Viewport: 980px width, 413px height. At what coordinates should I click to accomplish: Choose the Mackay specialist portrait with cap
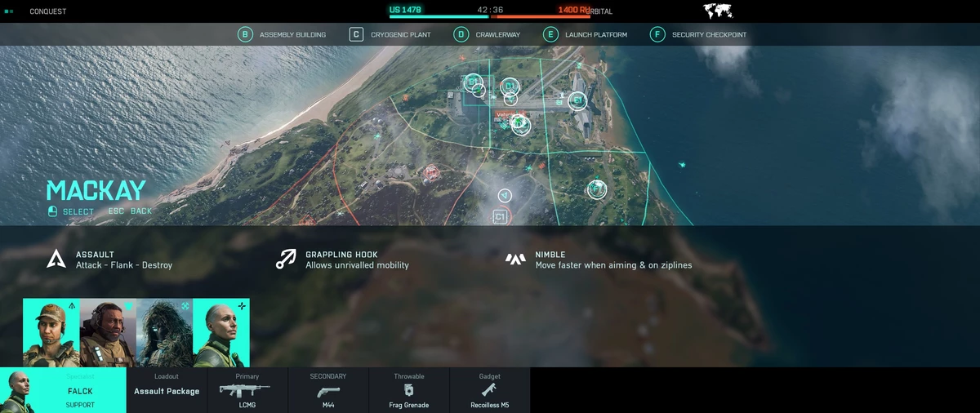[51, 332]
